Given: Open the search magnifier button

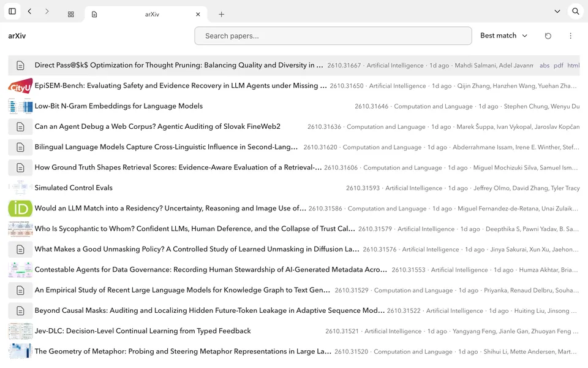Looking at the screenshot, I should coord(576,11).
